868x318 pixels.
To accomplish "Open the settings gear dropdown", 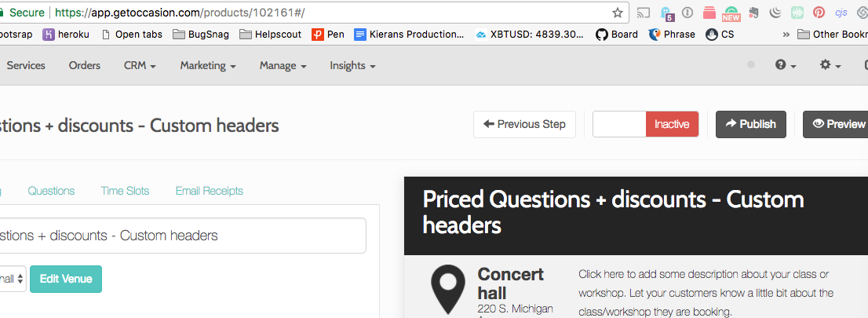I will click(x=830, y=65).
